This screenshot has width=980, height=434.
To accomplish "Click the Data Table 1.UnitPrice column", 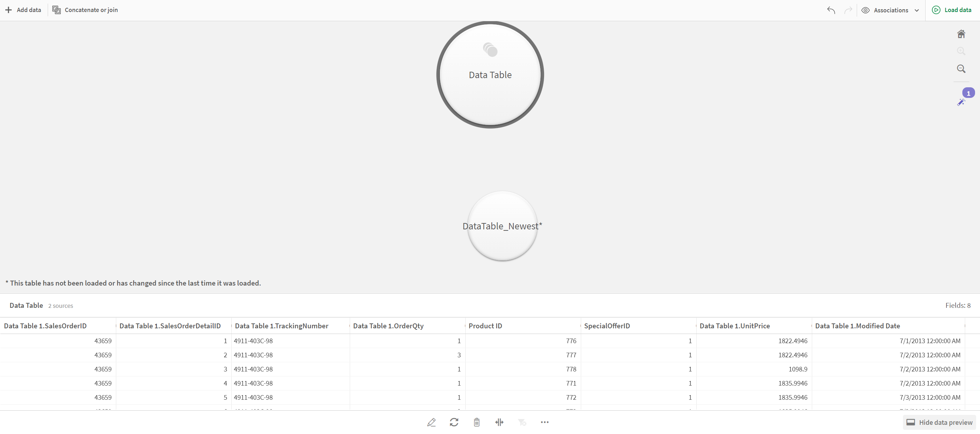I will [x=735, y=325].
